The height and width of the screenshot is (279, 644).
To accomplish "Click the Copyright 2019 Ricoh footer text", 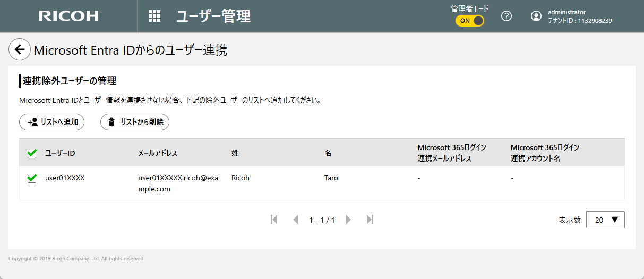I will [76, 259].
